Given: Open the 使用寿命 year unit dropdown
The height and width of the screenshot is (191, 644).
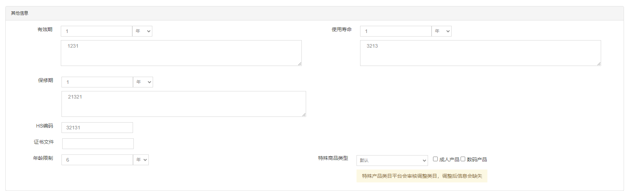Looking at the screenshot, I should coord(442,31).
